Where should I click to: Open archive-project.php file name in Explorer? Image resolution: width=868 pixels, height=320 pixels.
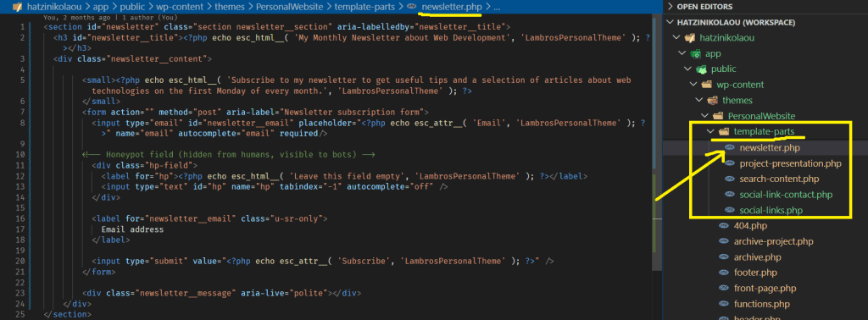(773, 241)
